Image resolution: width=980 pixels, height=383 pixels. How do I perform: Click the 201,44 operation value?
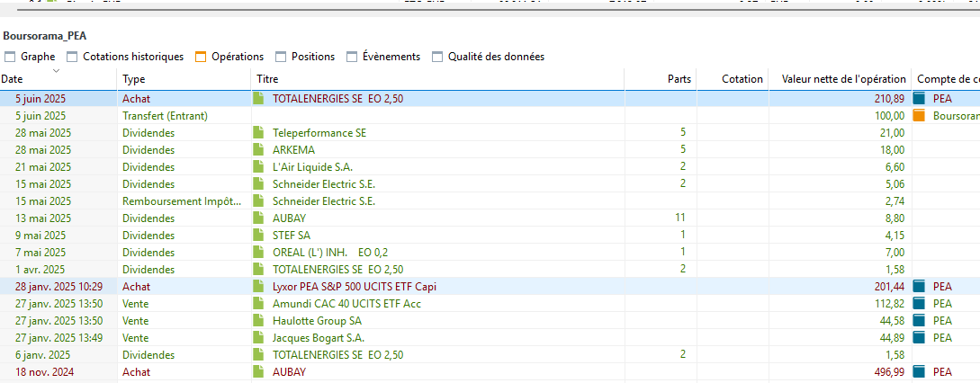889,287
